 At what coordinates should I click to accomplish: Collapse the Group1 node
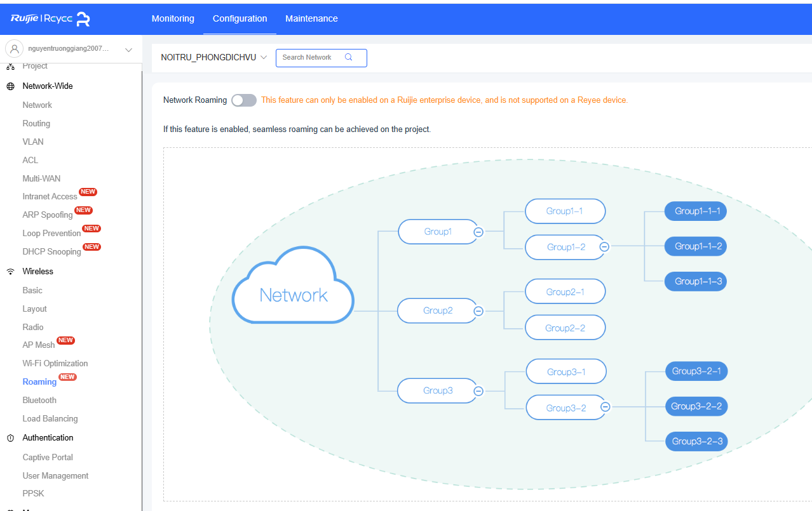(479, 232)
